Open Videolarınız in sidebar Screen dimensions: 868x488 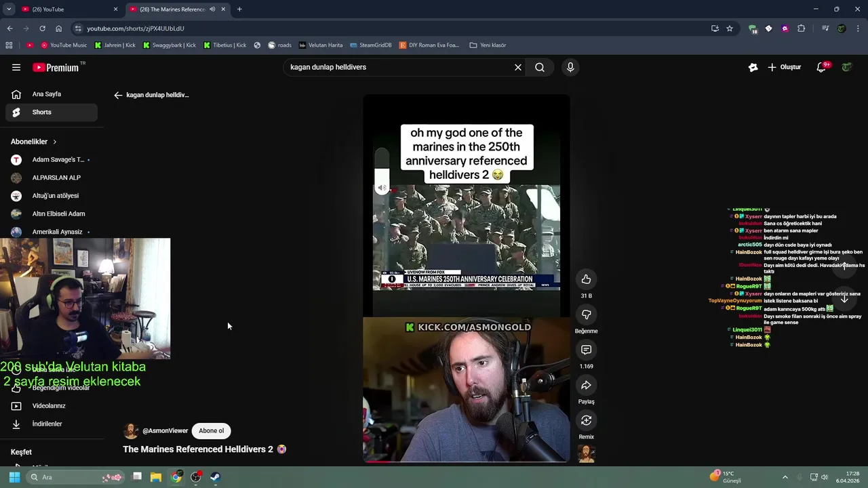point(52,406)
